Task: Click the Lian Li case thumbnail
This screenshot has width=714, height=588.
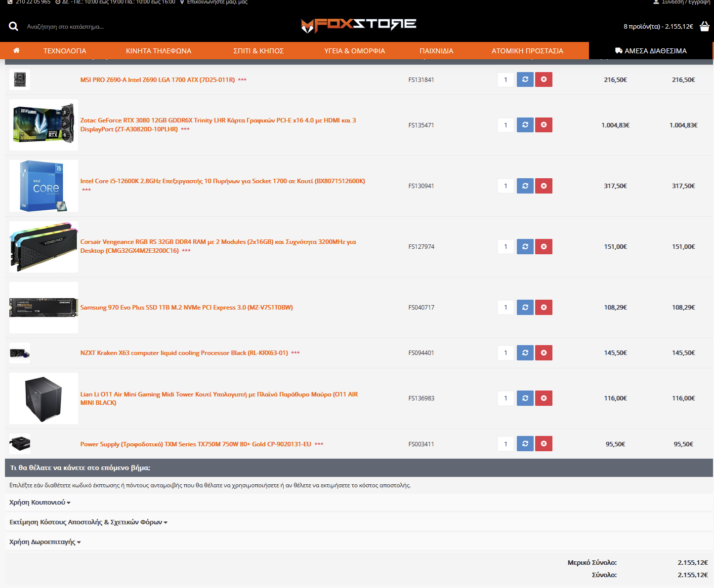Action: pos(43,398)
